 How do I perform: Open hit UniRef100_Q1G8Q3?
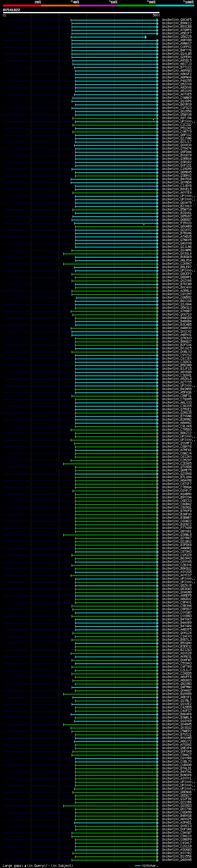pyautogui.click(x=177, y=805)
